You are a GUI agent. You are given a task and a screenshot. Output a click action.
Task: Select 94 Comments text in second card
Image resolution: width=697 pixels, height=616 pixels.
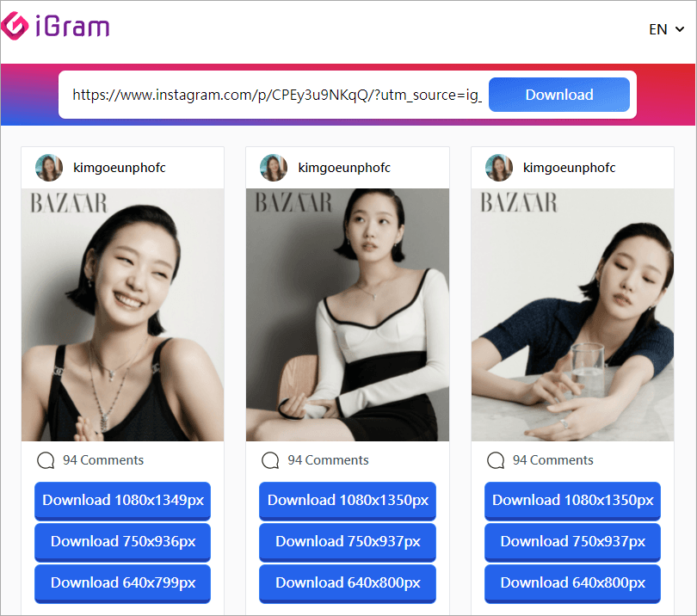click(328, 460)
